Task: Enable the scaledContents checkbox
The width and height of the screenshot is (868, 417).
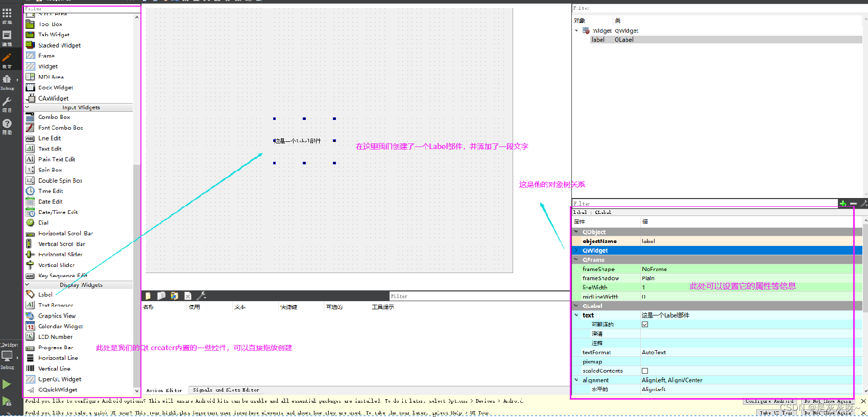Action: 645,371
